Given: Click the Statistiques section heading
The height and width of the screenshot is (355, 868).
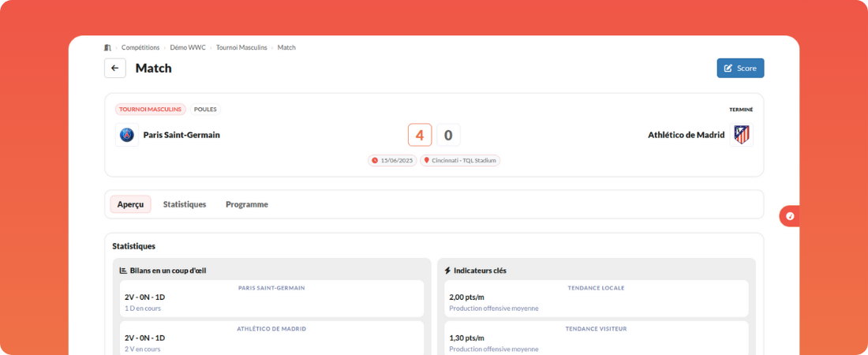Looking at the screenshot, I should point(134,246).
